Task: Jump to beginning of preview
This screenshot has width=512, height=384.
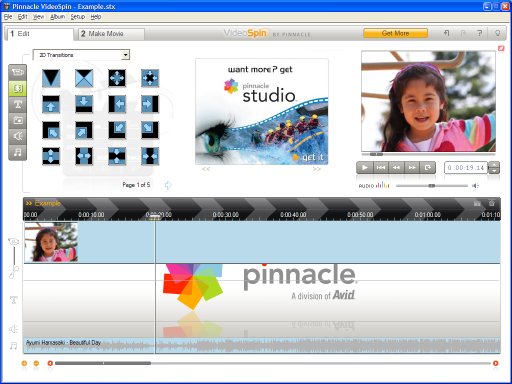Action: coord(381,168)
